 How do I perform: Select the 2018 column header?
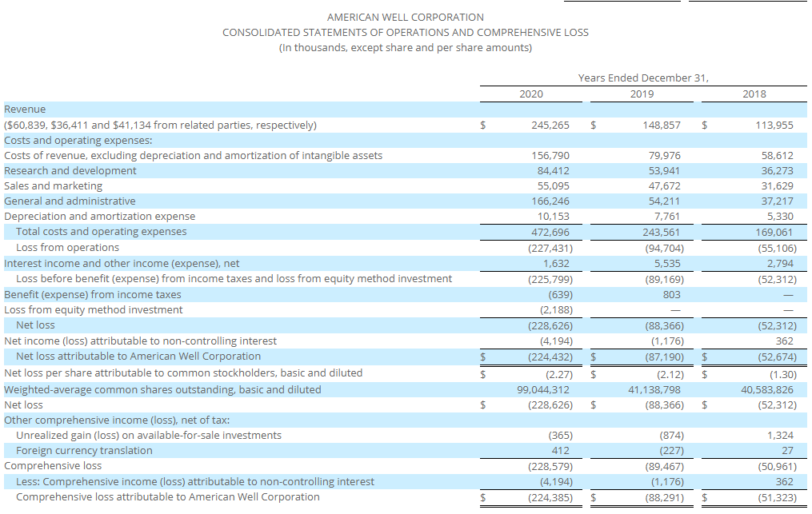754,94
